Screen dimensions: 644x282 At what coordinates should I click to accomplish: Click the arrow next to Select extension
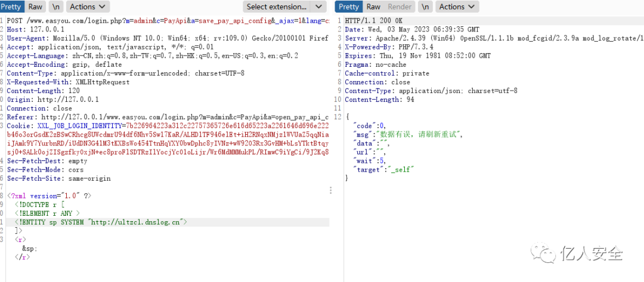click(x=318, y=7)
